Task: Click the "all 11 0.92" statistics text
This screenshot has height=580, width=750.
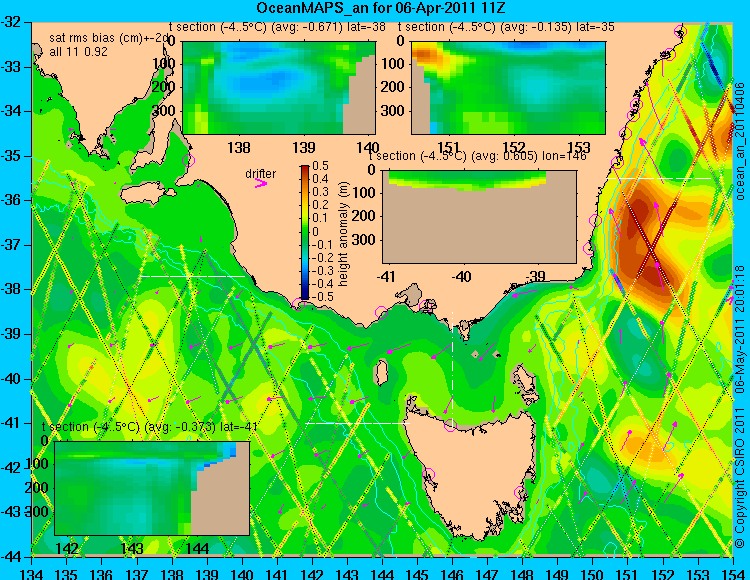Action: click(x=78, y=52)
